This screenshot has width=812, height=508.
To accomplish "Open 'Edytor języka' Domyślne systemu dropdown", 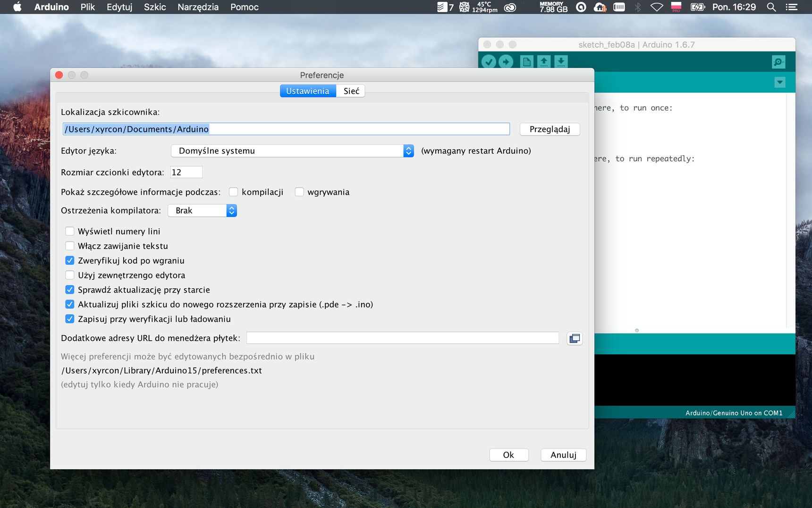I will 292,151.
